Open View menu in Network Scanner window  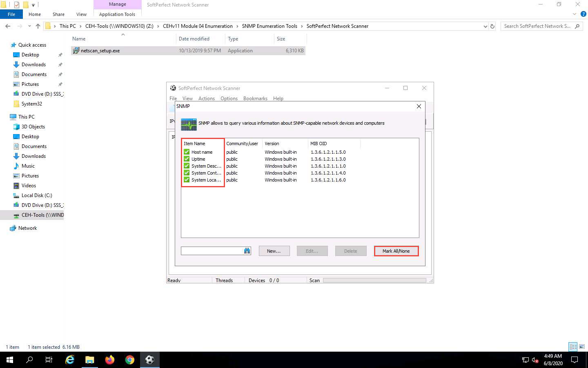(187, 99)
